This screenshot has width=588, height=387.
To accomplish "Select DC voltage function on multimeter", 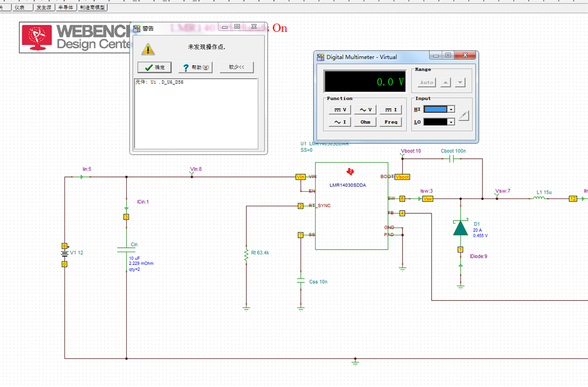I will pos(340,110).
